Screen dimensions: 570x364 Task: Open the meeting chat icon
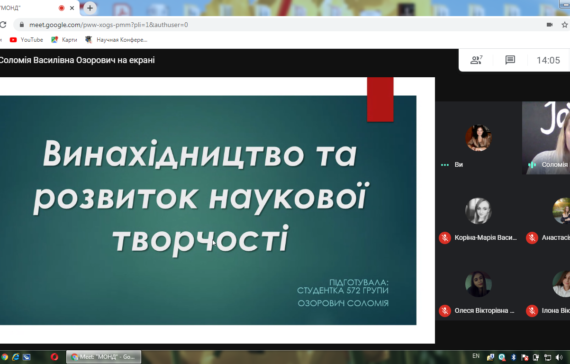tap(510, 60)
